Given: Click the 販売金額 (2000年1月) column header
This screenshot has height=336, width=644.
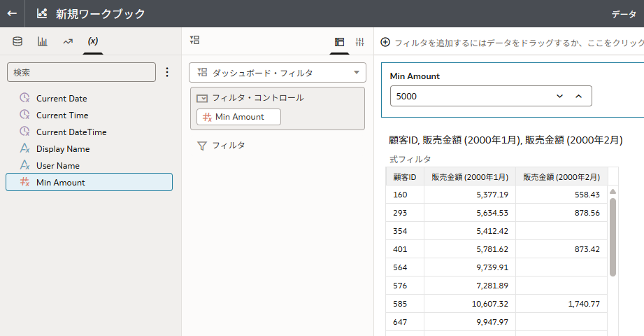Looking at the screenshot, I should 470,177.
